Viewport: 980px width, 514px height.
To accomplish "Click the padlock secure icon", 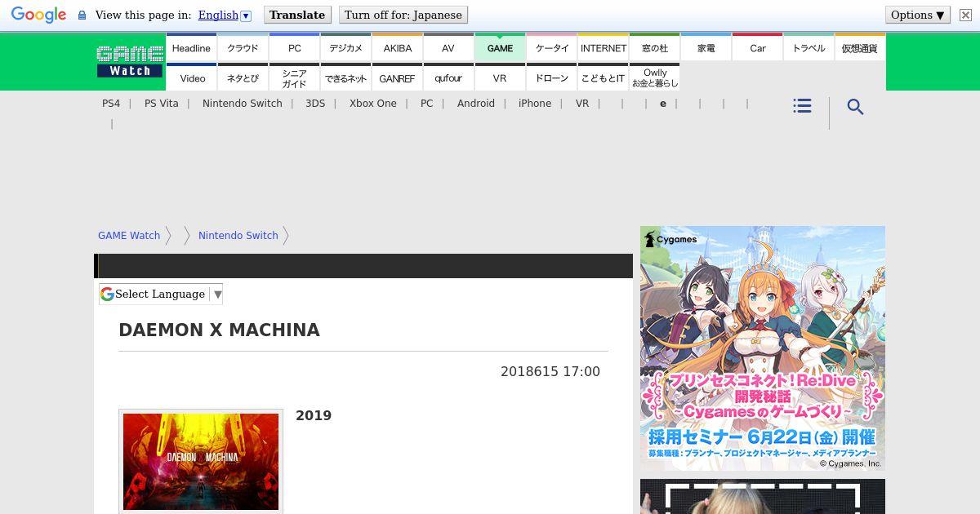I will coord(82,16).
